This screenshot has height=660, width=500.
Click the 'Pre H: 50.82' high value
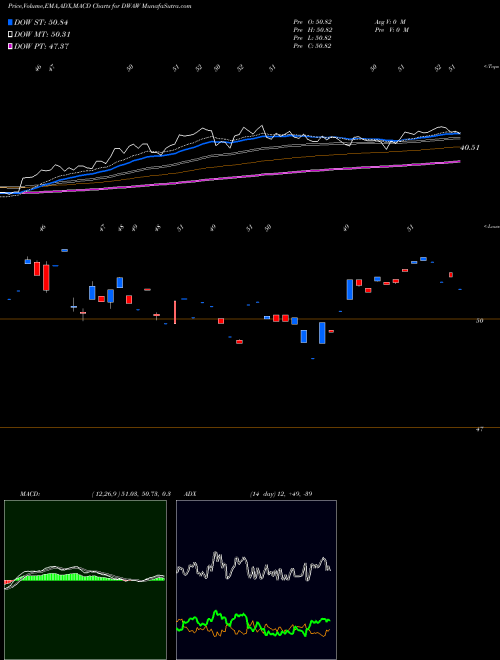312,30
